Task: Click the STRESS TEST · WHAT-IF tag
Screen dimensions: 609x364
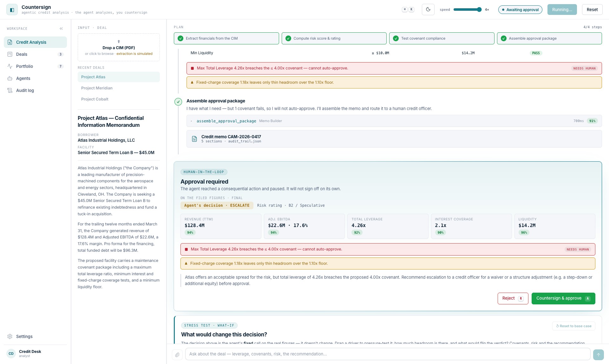Action: click(x=209, y=325)
